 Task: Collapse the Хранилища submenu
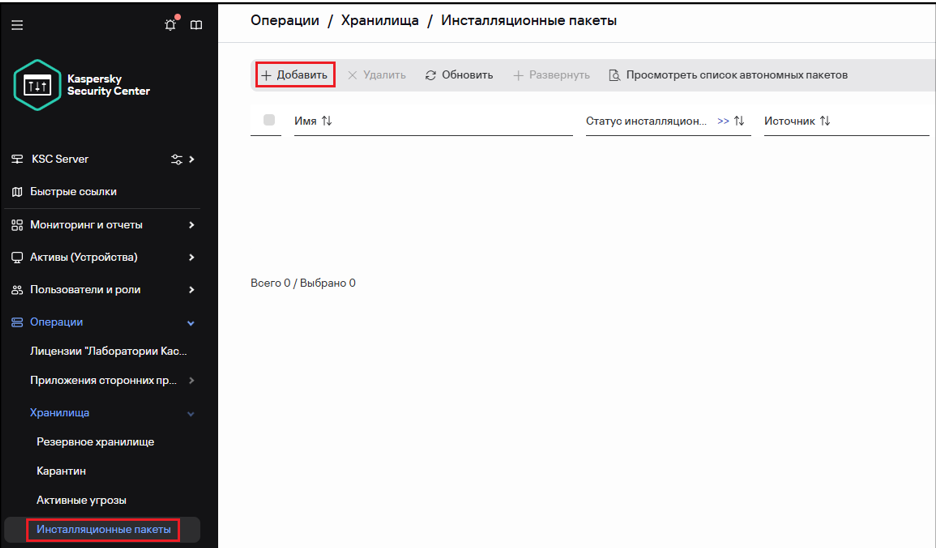[191, 413]
